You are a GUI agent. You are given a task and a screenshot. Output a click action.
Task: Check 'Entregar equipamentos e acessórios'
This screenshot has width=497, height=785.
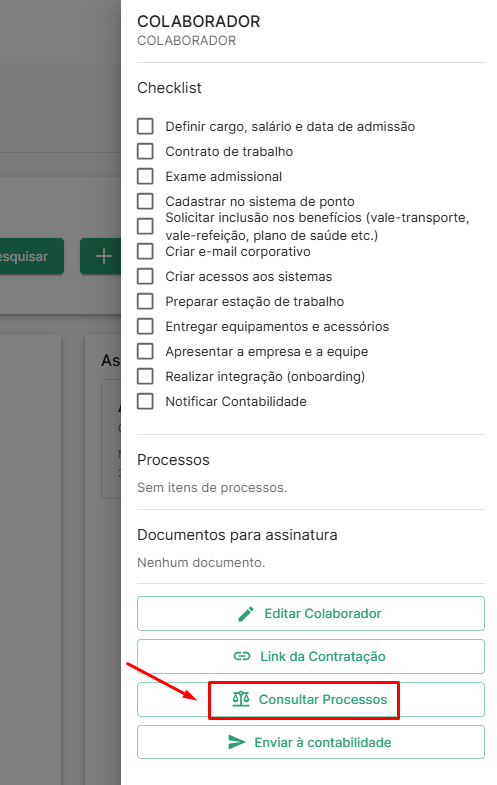pyautogui.click(x=145, y=326)
